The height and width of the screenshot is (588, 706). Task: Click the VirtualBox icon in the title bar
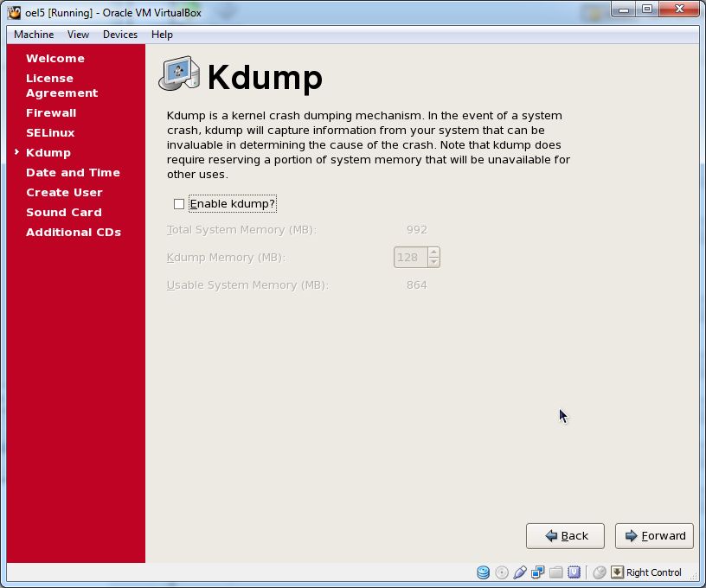15,13
